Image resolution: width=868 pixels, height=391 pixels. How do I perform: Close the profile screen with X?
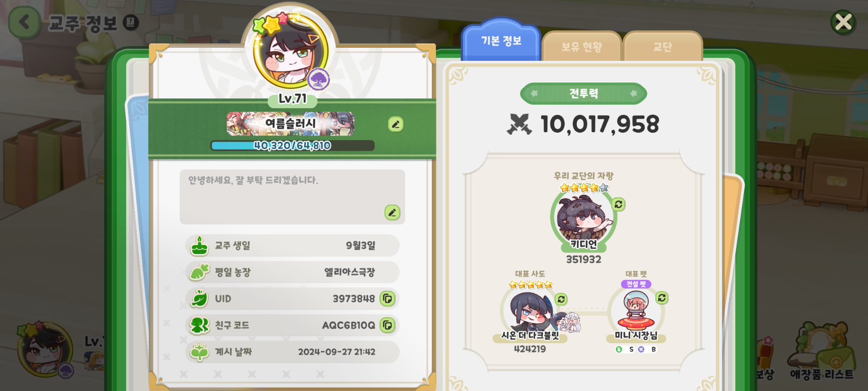(843, 22)
